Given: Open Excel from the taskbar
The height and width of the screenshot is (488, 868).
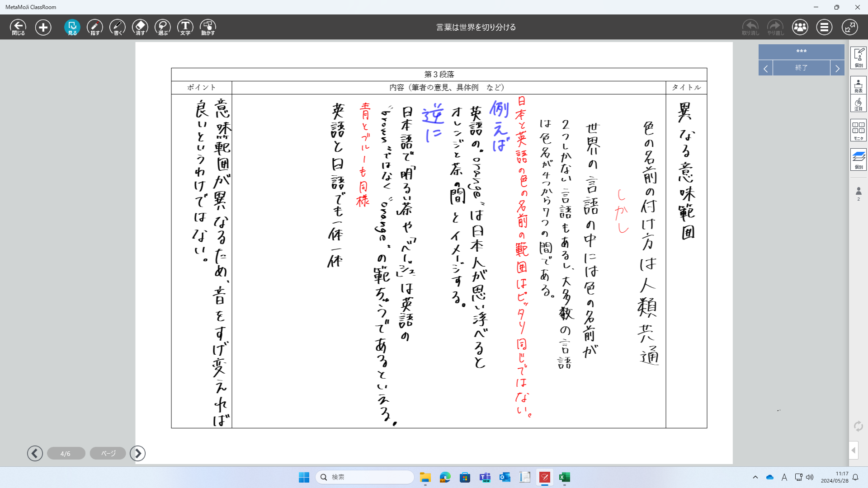Looking at the screenshot, I should click(564, 477).
